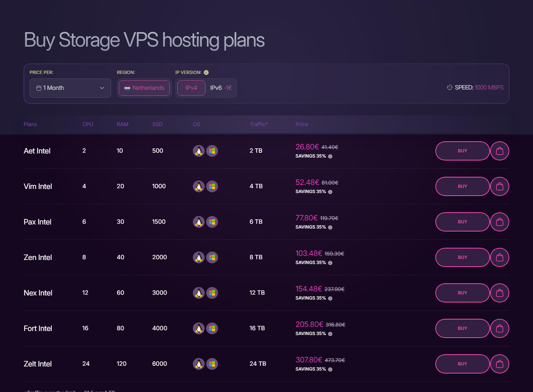Open savings info icon for Pax Intel
Viewport: 533px width, 392px height.
pyautogui.click(x=330, y=227)
